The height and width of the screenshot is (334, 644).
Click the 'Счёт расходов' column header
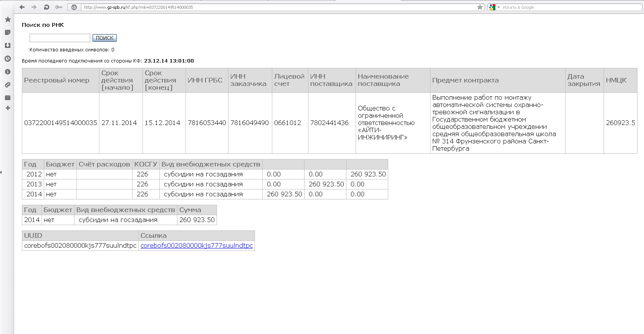(104, 164)
